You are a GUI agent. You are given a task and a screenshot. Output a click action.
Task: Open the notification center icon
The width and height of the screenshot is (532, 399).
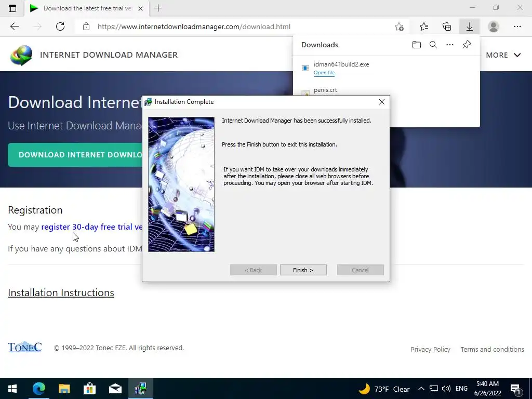(516, 389)
